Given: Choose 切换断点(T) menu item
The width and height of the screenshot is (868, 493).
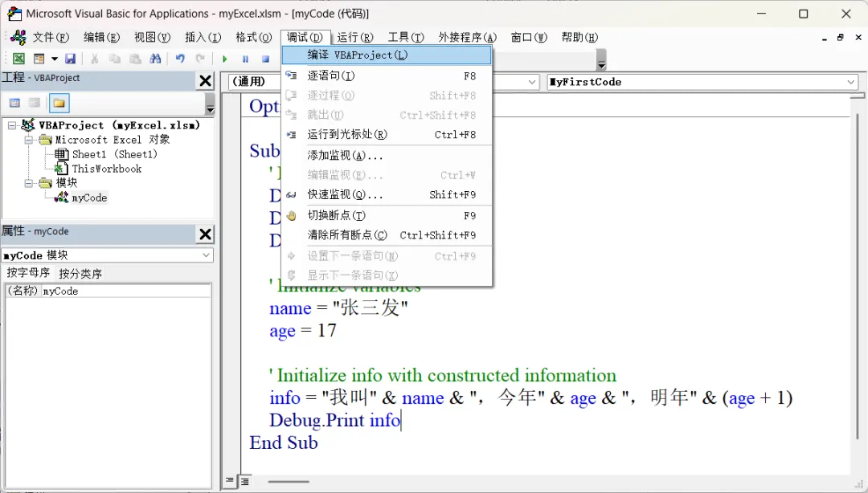Looking at the screenshot, I should pyautogui.click(x=387, y=215).
